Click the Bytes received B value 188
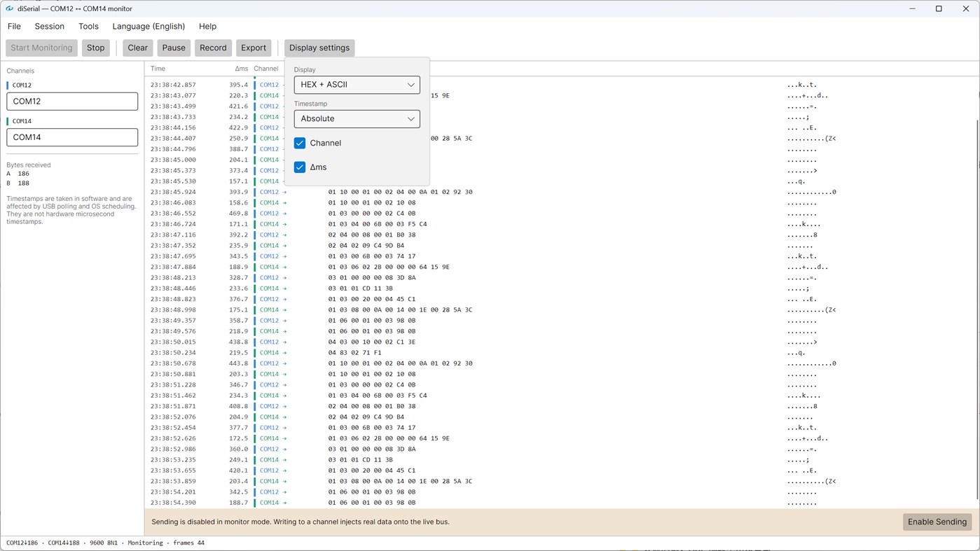This screenshot has width=980, height=551. pos(24,183)
